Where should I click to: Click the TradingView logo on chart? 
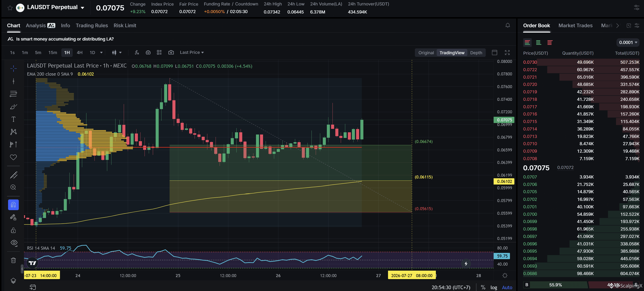[32, 263]
